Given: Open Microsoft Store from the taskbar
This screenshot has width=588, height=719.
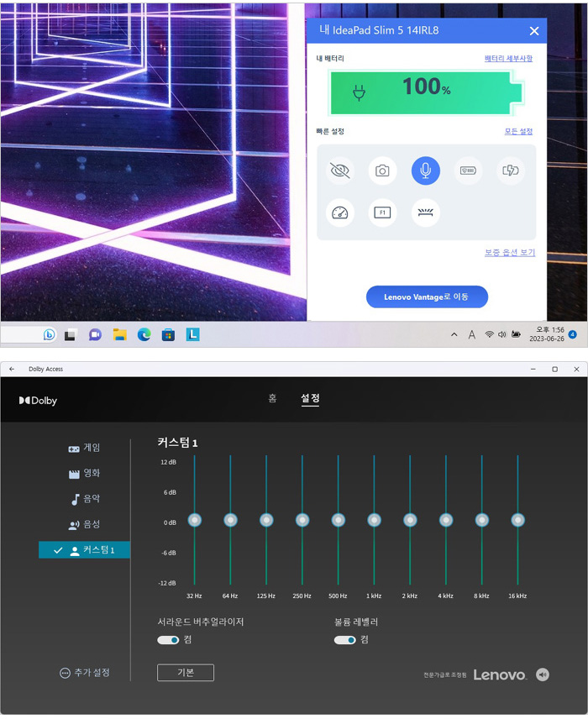Looking at the screenshot, I should coord(168,335).
